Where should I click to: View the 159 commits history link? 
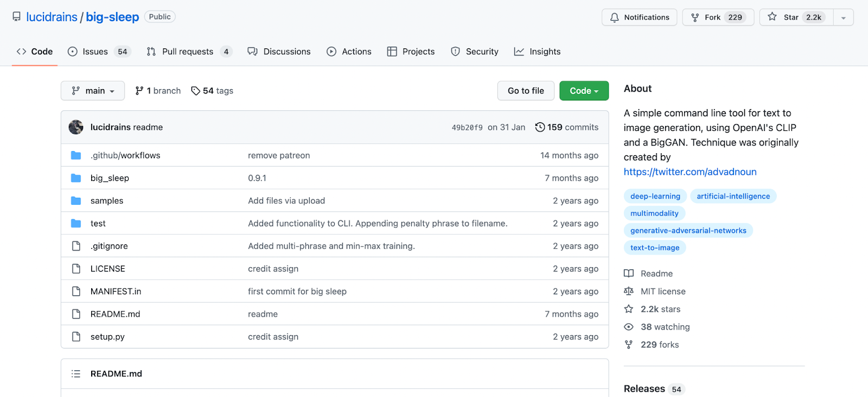pos(567,127)
